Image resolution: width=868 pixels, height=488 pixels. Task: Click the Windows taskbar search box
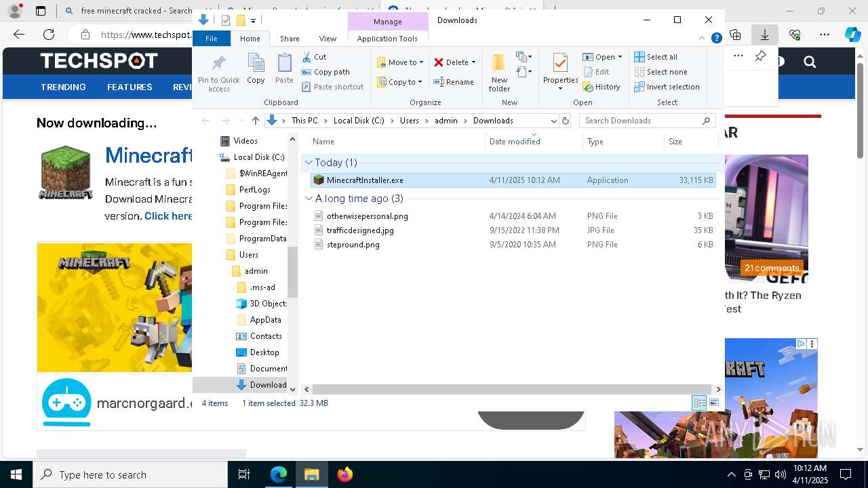tap(130, 474)
